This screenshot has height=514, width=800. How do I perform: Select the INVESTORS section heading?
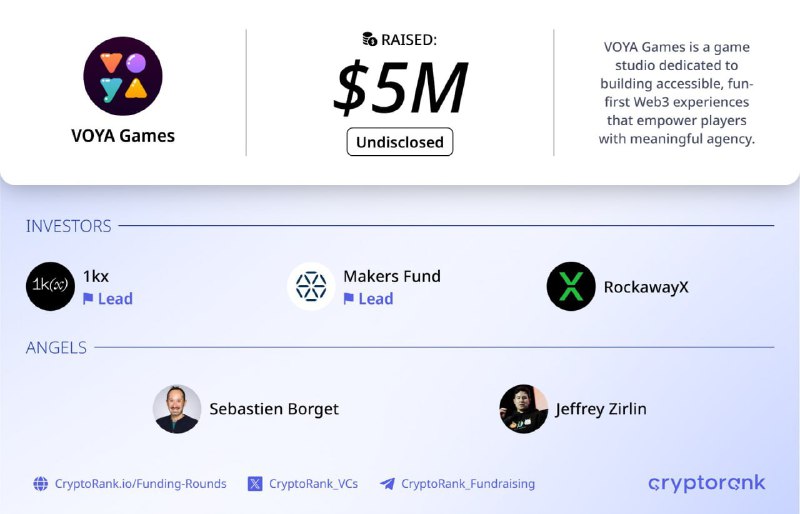tap(68, 226)
